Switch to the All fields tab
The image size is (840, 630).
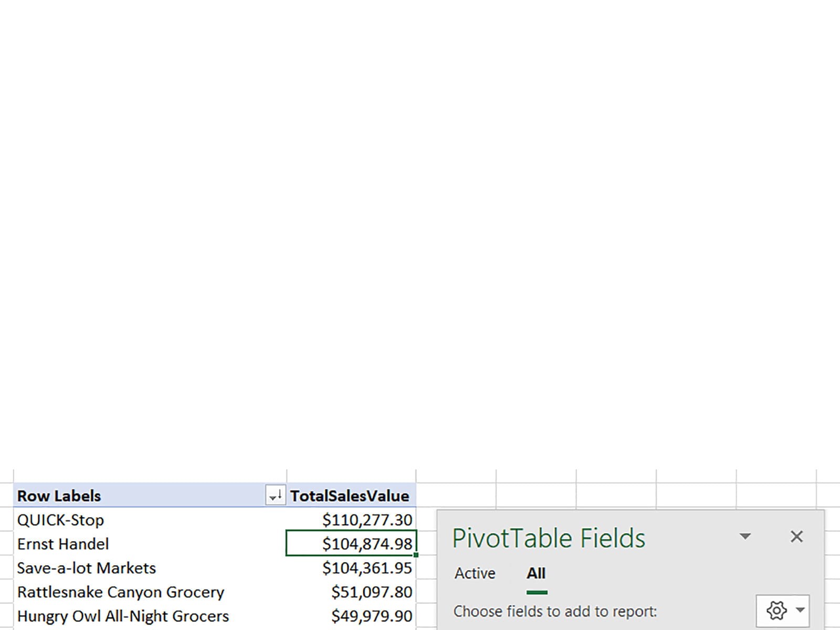point(536,573)
